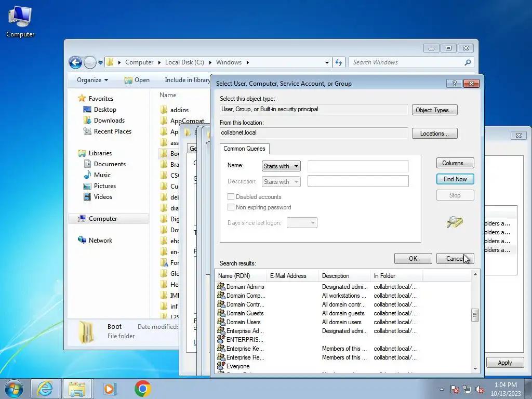Refresh the Explorer address bar
The width and height of the screenshot is (532, 399).
click(339, 62)
